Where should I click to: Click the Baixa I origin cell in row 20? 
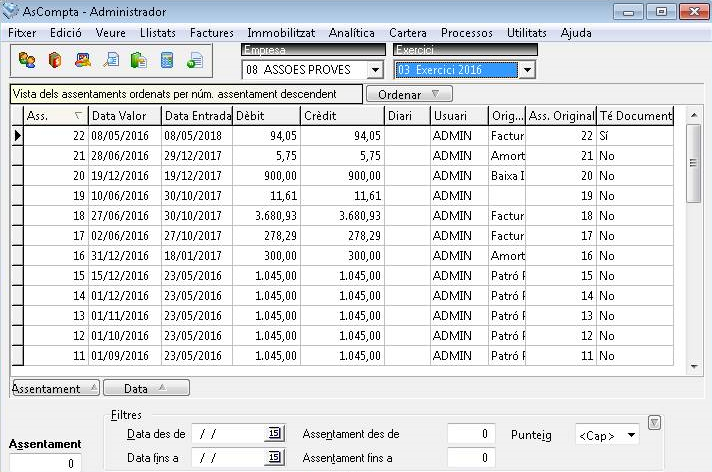coord(507,175)
